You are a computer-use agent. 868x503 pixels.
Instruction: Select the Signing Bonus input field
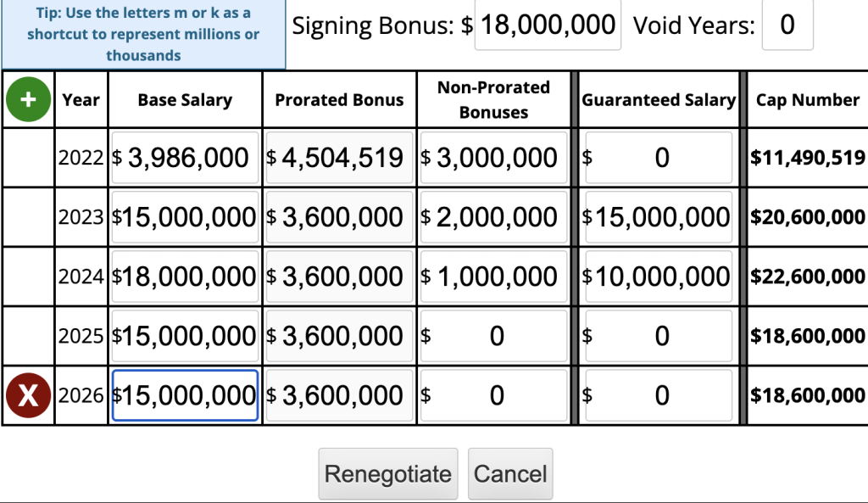(x=548, y=25)
